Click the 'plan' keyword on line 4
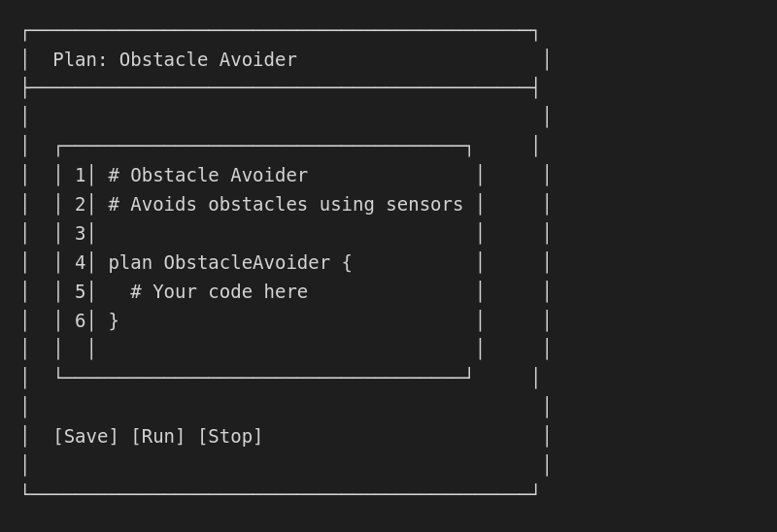777x532 pixels. 130,263
